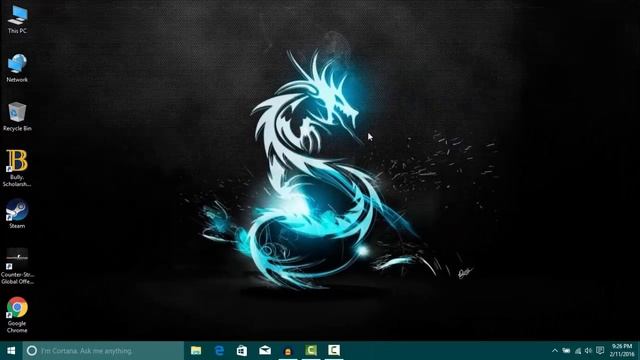
Task: Open the Windows Start menu
Action: (11, 351)
